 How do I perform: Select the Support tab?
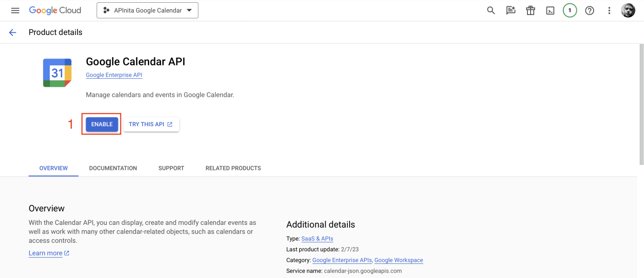171,168
